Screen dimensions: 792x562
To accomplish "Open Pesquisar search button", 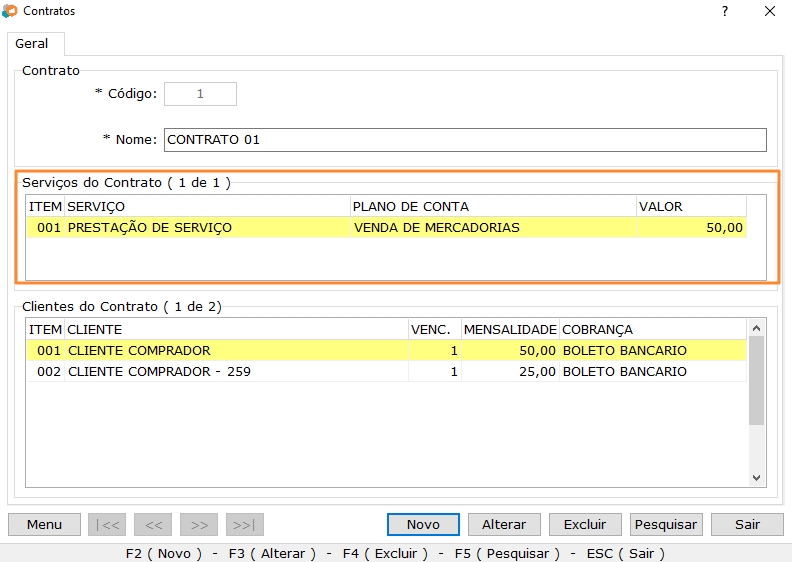I will click(666, 524).
